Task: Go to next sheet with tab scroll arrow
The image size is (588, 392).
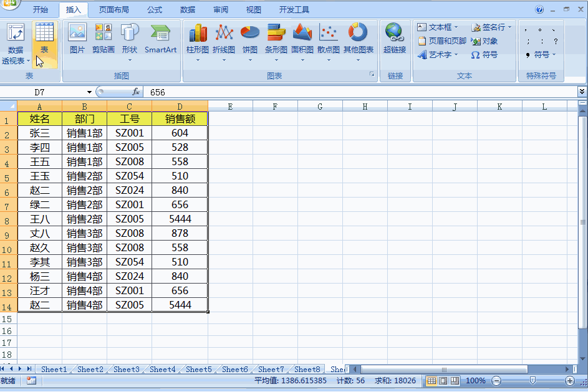Action: (19, 369)
